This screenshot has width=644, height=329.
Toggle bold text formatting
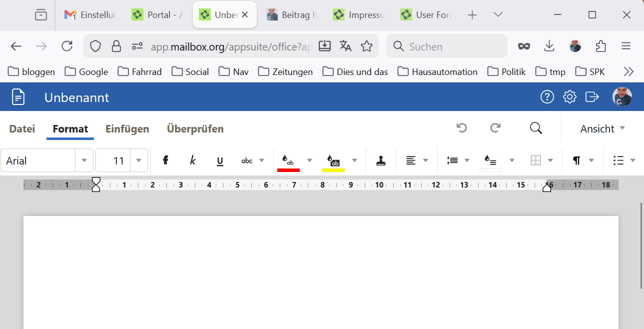tap(165, 160)
